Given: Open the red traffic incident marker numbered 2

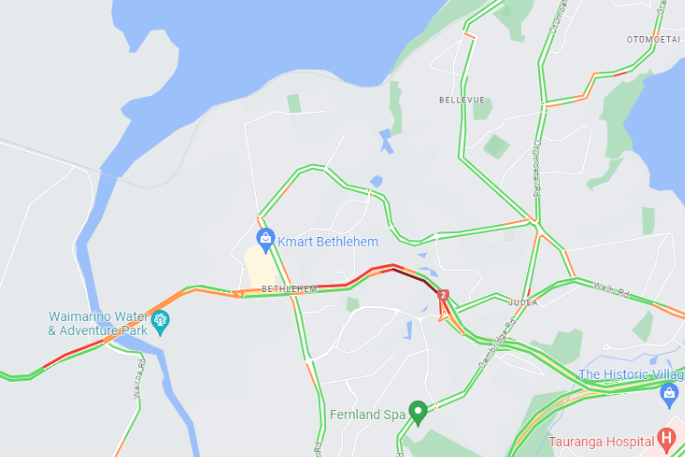Looking at the screenshot, I should pos(443,295).
